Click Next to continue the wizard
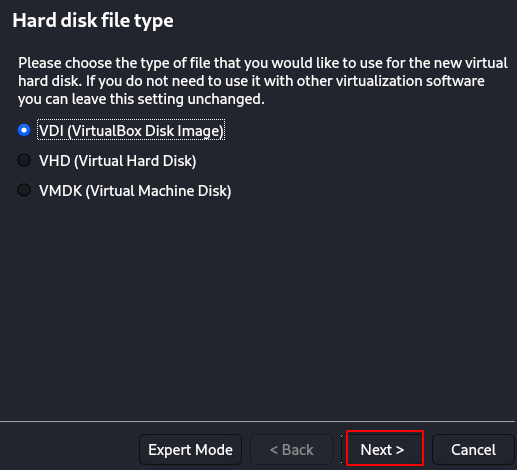The height and width of the screenshot is (470, 517). (x=382, y=450)
